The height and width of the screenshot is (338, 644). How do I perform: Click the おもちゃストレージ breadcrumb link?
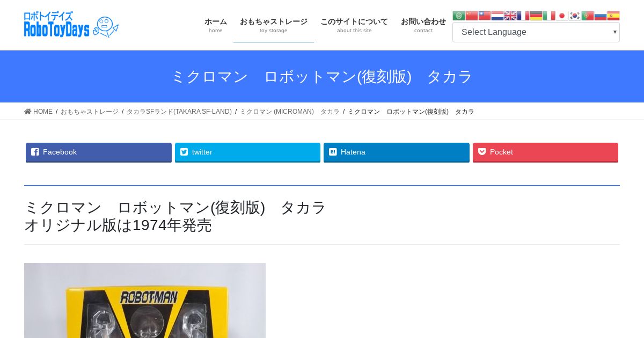(90, 112)
